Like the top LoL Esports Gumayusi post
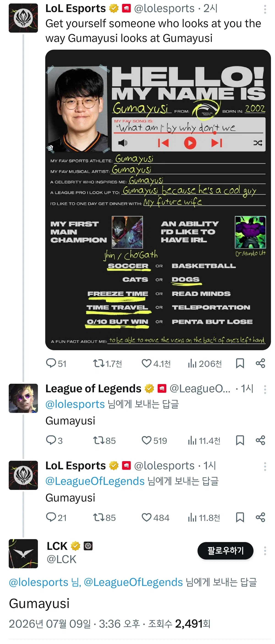 (156, 364)
